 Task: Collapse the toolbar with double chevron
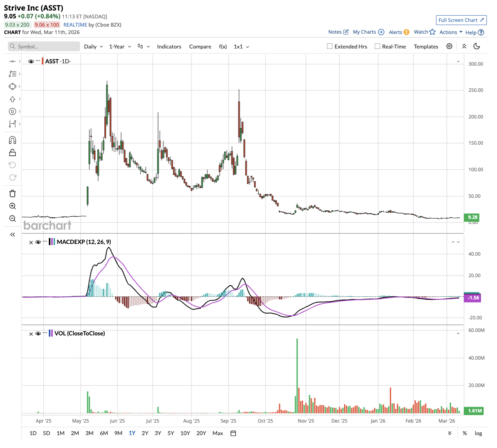coord(464,46)
